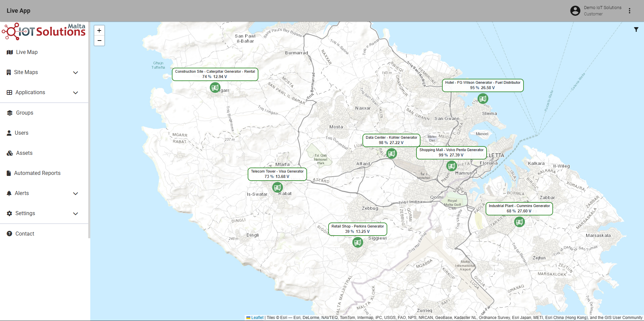Select the Shopping Mall Volvo Penta marker
The width and height of the screenshot is (644, 321).
(x=452, y=166)
